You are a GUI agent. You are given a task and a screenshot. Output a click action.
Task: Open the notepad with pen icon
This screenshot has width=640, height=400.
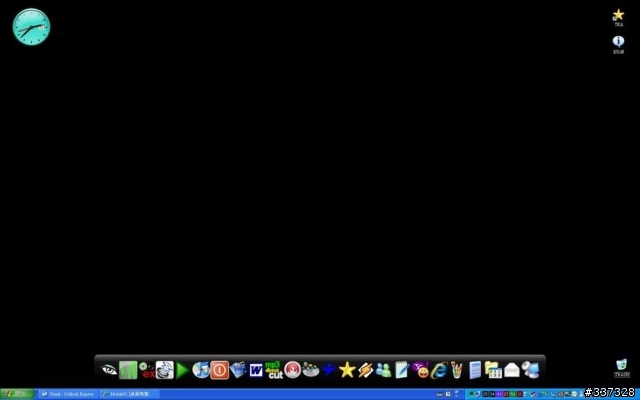(x=402, y=370)
